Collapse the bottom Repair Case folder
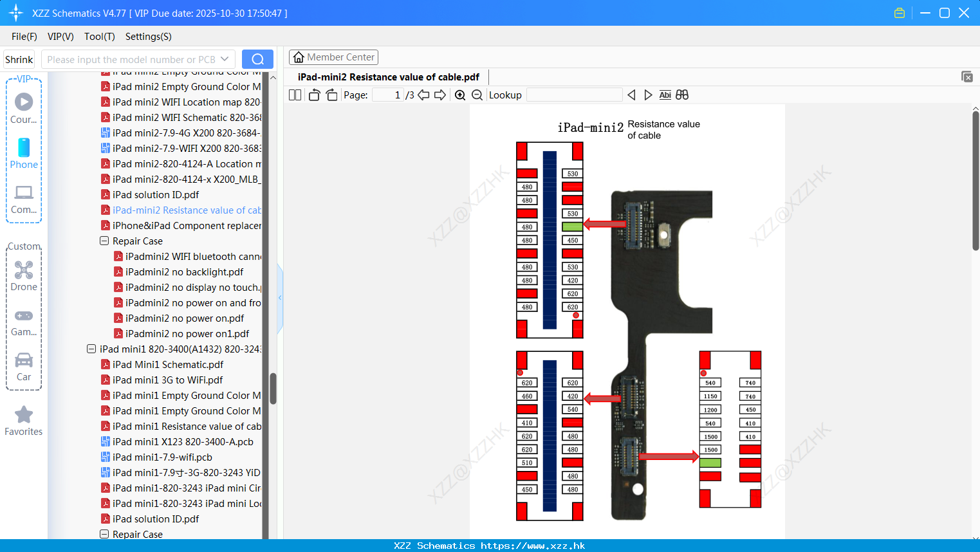This screenshot has height=552, width=980. [x=104, y=534]
